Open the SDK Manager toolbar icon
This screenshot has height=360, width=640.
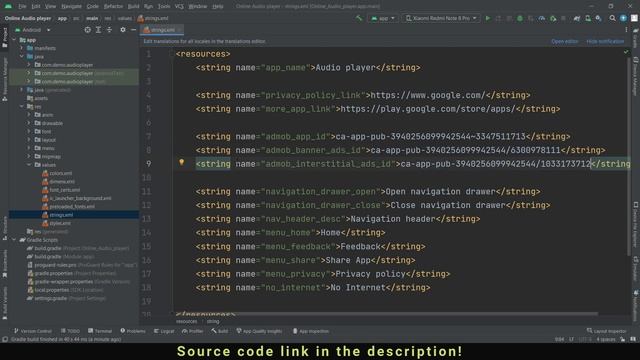[598, 18]
